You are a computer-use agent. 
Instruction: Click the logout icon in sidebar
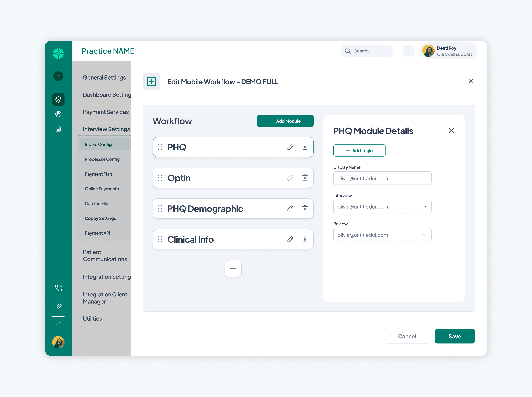click(x=58, y=325)
